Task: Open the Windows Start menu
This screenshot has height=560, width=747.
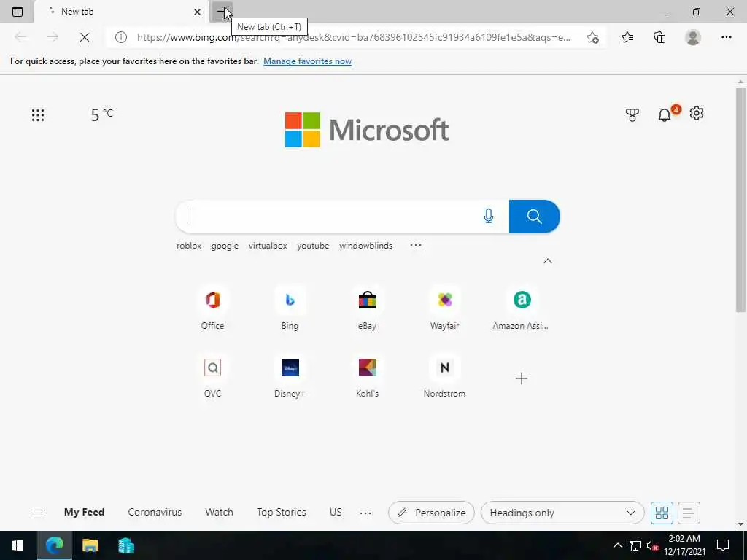Action: [x=18, y=545]
